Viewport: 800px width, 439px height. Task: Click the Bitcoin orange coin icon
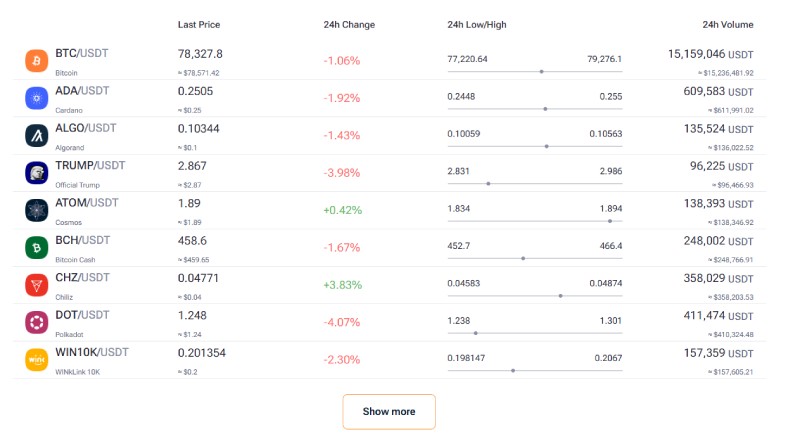pyautogui.click(x=36, y=61)
